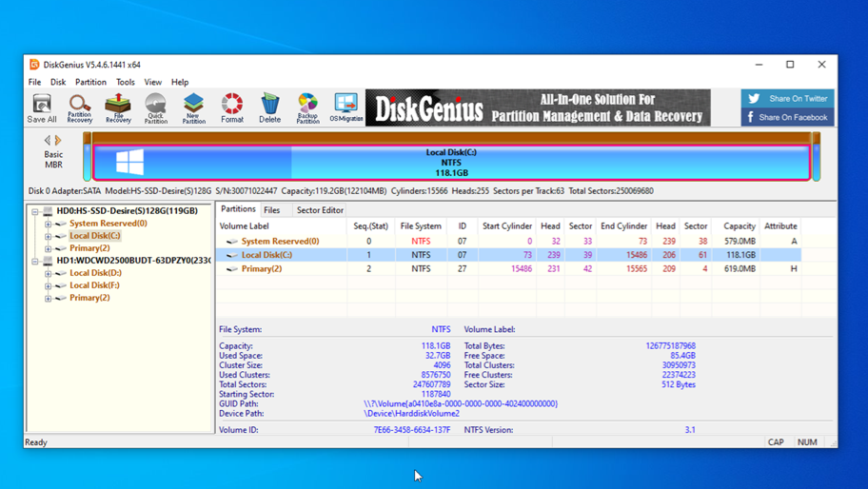The height and width of the screenshot is (489, 868).
Task: Click HD1 disk icon in tree
Action: (48, 261)
